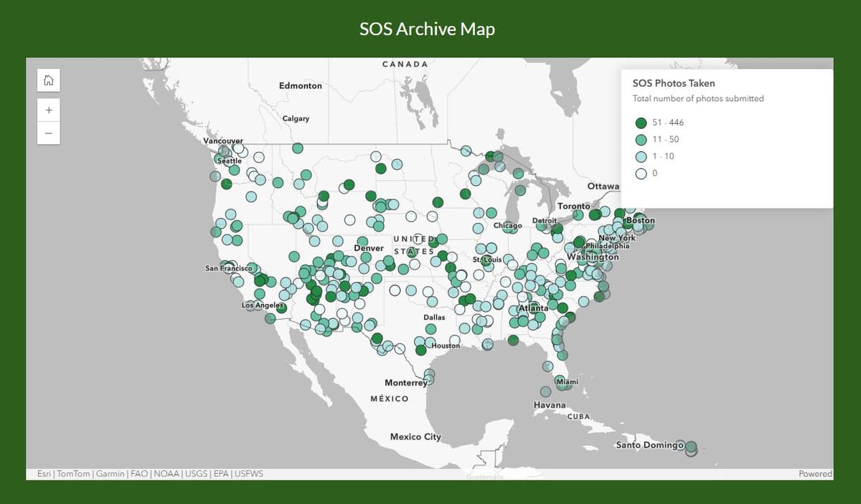The height and width of the screenshot is (504, 861).
Task: Click the medium green 11 - 50 legend symbol
Action: point(640,139)
